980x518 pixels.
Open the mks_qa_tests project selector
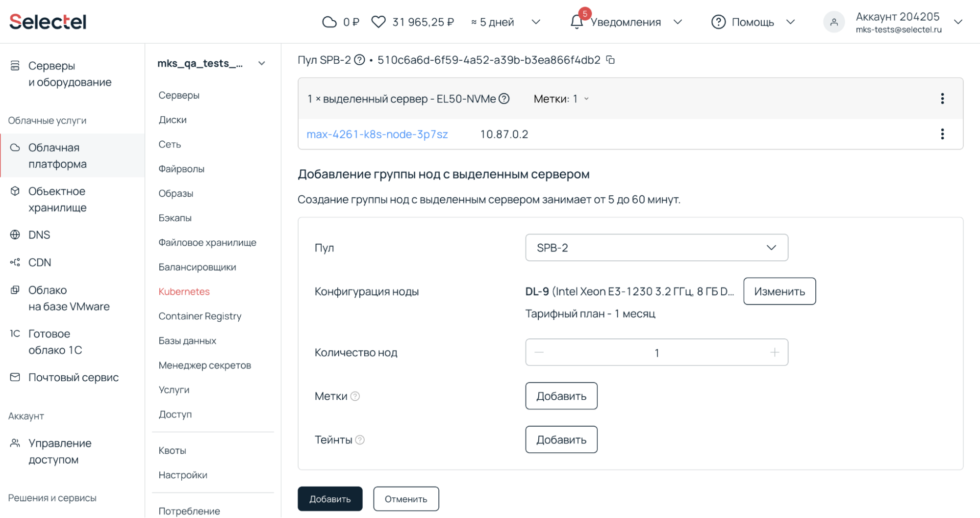click(211, 63)
